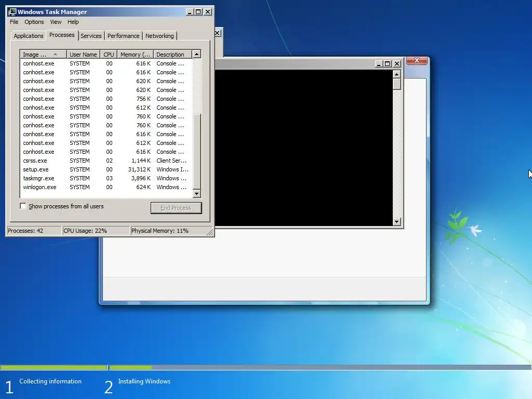Close the Windows Task Manager window
532x399 pixels.
coord(208,12)
